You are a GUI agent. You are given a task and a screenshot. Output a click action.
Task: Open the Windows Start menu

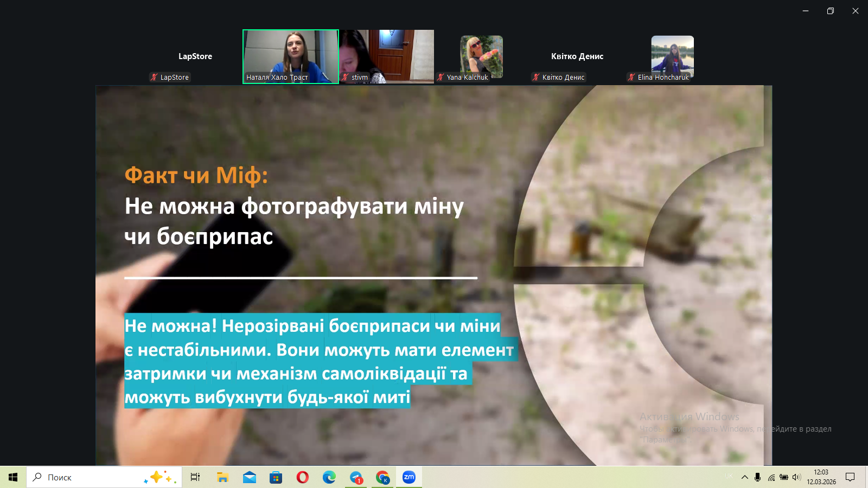tap(13, 477)
